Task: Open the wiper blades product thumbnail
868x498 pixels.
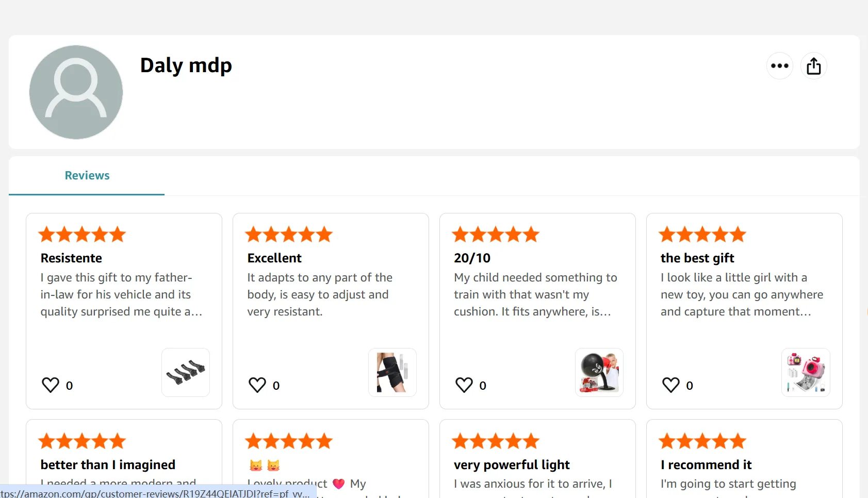Action: pos(186,372)
